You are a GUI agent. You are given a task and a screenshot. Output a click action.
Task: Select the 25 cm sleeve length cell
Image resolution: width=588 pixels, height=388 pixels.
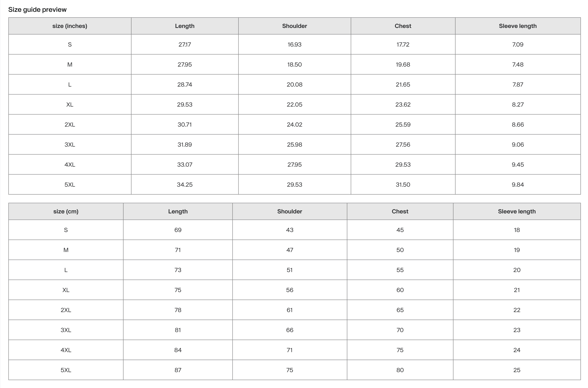(x=517, y=370)
